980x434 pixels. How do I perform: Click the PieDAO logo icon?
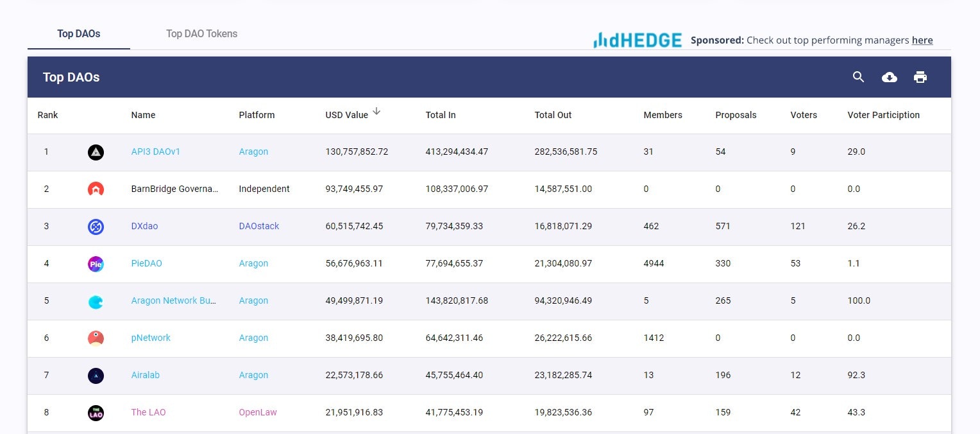pyautogui.click(x=96, y=263)
